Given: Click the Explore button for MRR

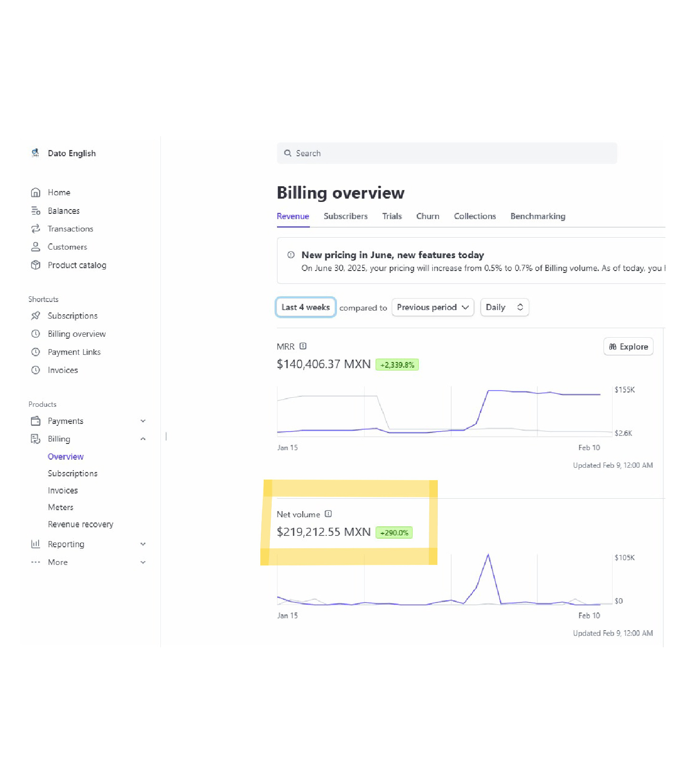Looking at the screenshot, I should [x=628, y=347].
